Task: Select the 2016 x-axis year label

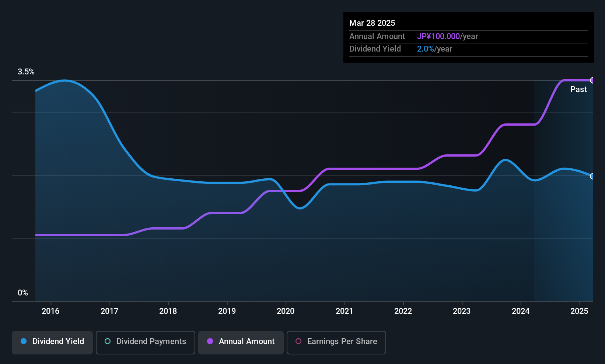Action: point(50,311)
